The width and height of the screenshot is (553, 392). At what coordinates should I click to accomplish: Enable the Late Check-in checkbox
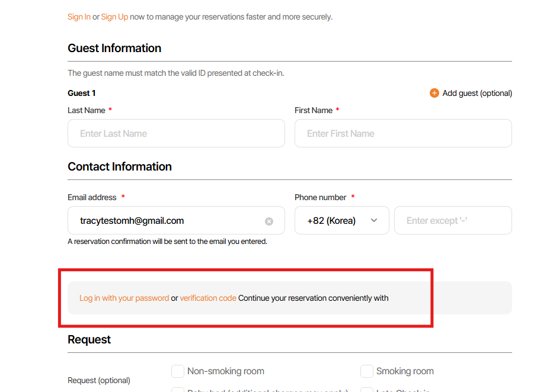click(367, 390)
